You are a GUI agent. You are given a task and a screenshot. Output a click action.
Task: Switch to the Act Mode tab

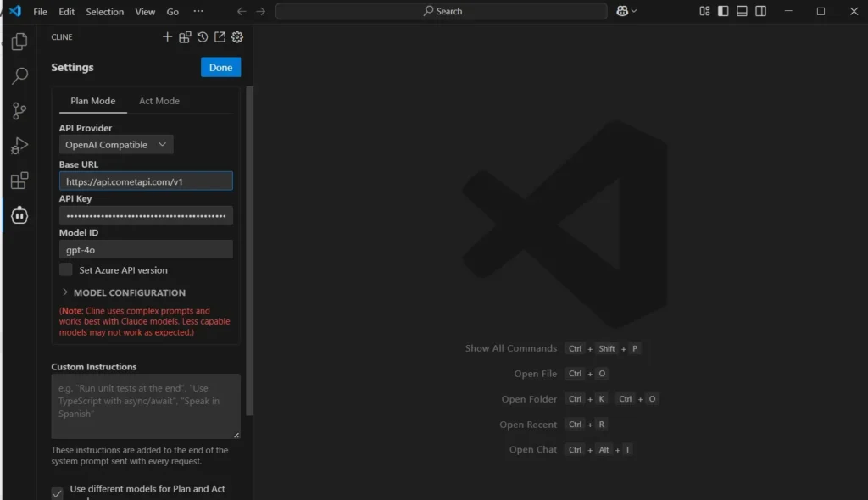[159, 100]
